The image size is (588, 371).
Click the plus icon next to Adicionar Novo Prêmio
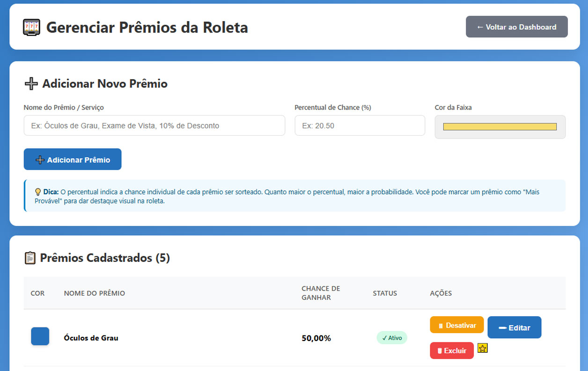tap(31, 83)
